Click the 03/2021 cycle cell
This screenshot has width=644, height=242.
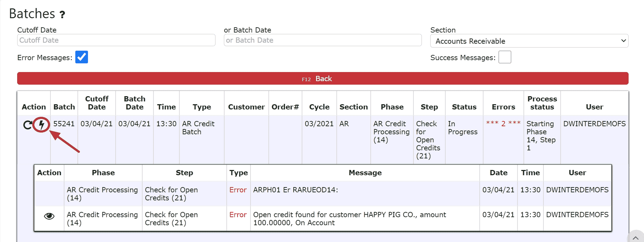319,124
